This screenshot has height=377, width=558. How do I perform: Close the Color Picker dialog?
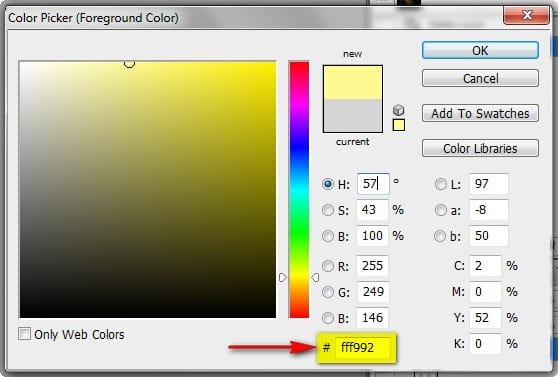tap(526, 15)
